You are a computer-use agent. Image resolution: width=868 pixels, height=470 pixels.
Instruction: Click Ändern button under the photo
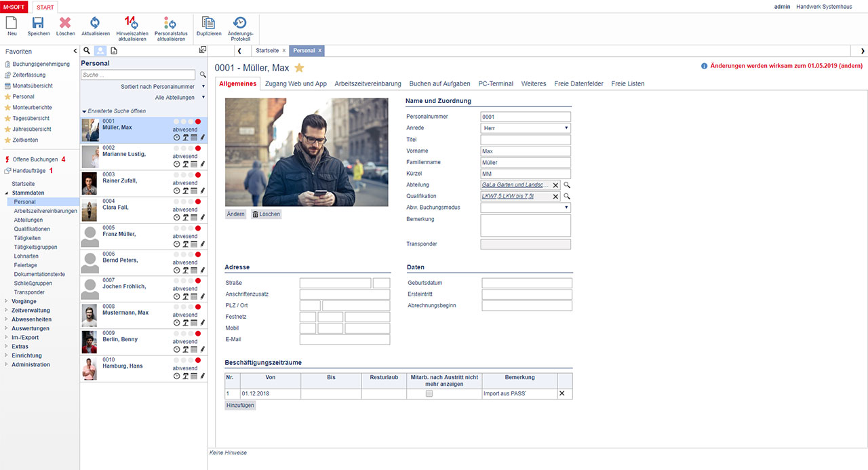(x=235, y=214)
